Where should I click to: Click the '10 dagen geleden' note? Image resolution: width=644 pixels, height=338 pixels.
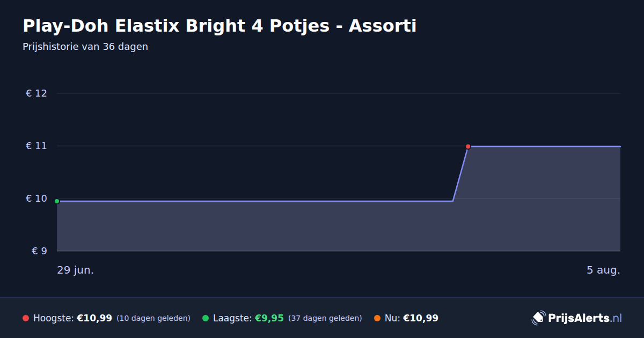pyautogui.click(x=153, y=318)
